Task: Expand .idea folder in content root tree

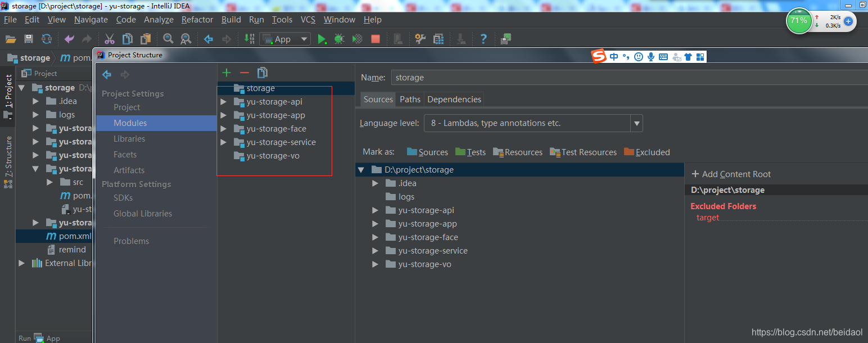Action: click(x=375, y=183)
